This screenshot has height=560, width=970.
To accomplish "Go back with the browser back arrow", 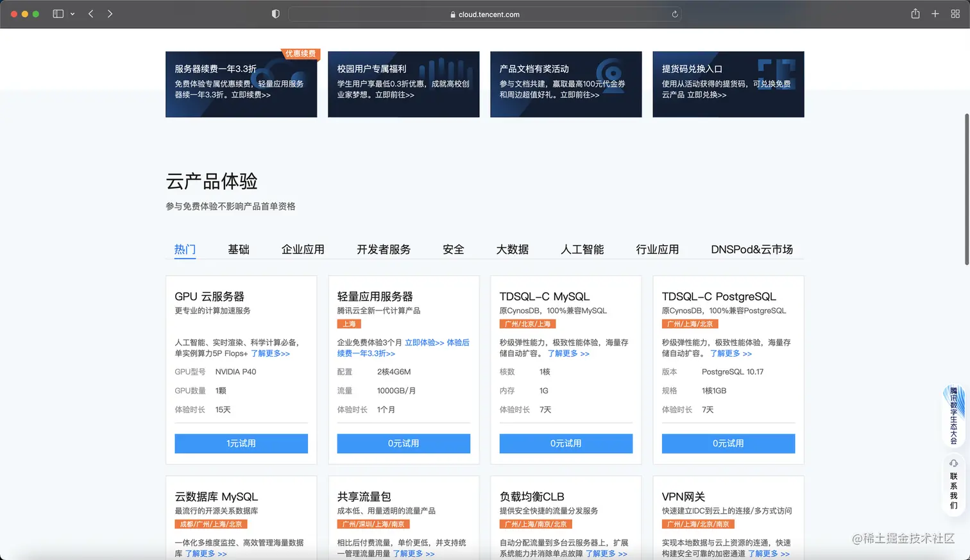I will coord(91,14).
